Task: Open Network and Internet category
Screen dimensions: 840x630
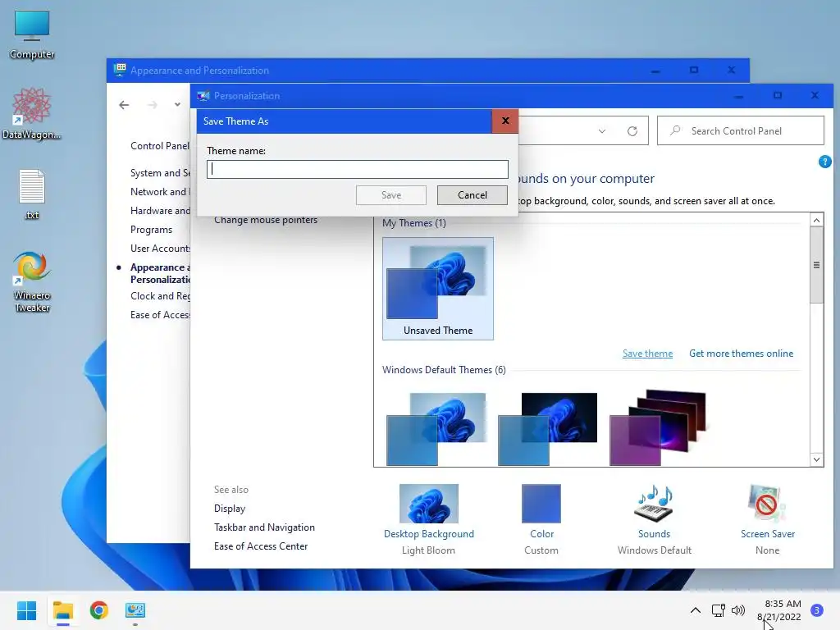Action: pyautogui.click(x=160, y=192)
